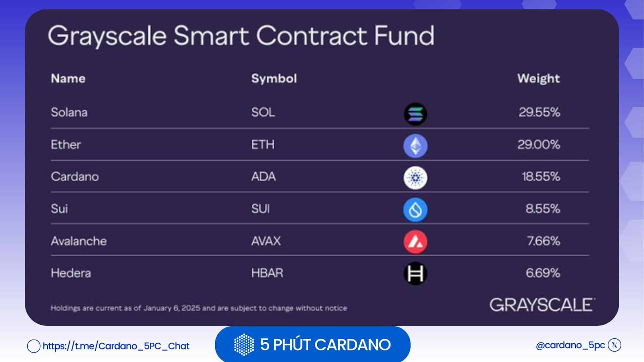Open the t.me/Cardano_5PC_Chat link
Screen dimensions: 644x362
(116, 346)
